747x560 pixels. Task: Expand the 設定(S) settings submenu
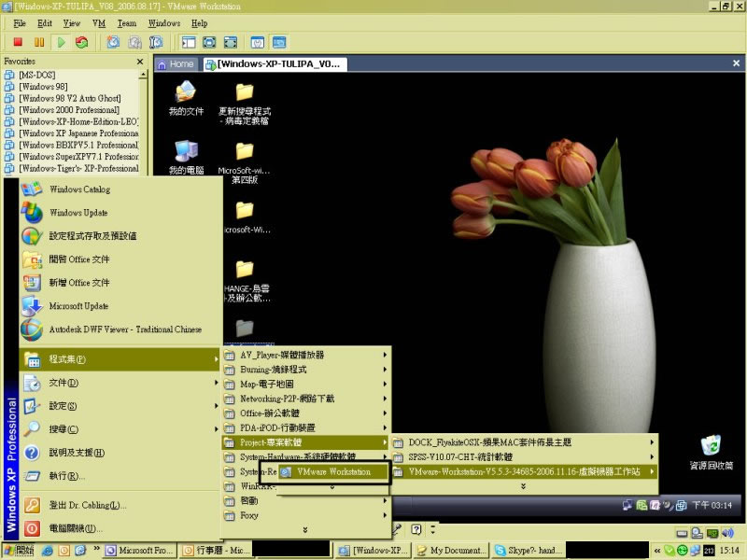click(120, 406)
